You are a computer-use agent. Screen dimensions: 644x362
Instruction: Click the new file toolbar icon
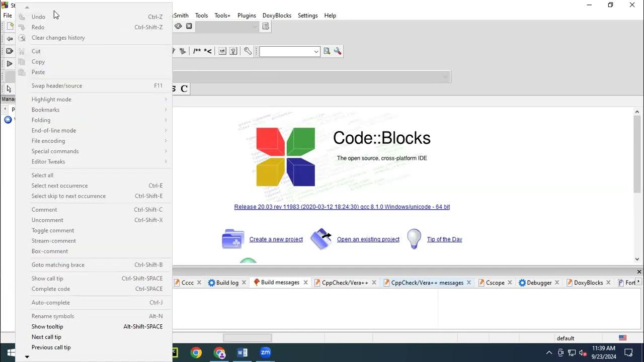tap(10, 26)
